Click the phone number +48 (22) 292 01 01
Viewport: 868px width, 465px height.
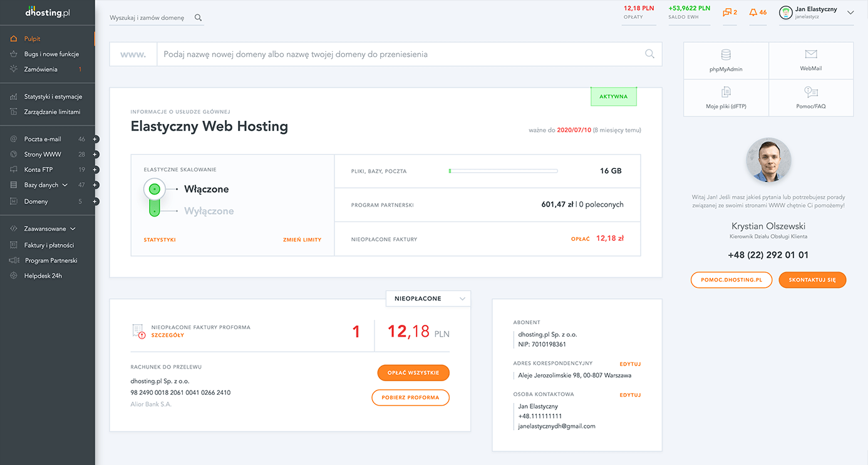pyautogui.click(x=768, y=255)
